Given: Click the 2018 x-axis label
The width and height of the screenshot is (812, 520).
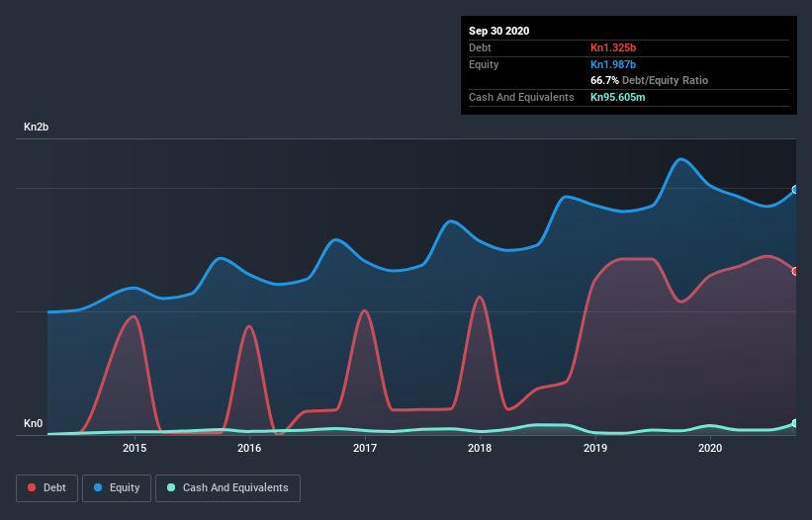Looking at the screenshot, I should pyautogui.click(x=480, y=448).
